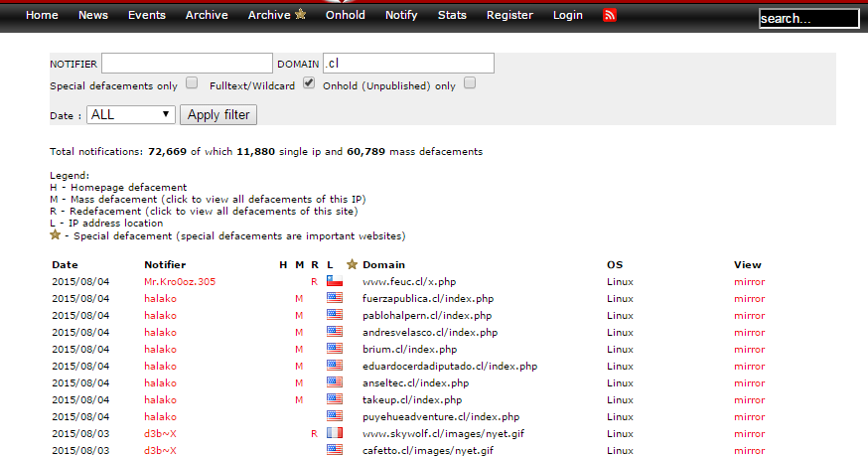
Task: Click mass defacement M for anseltec.cl
Action: (299, 382)
